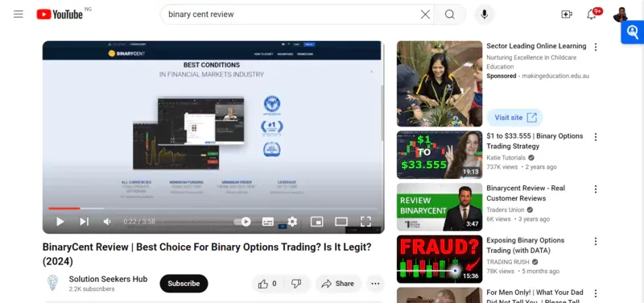The width and height of the screenshot is (644, 303).
Task: Open options for Exposing Binary Options video
Action: pyautogui.click(x=596, y=241)
